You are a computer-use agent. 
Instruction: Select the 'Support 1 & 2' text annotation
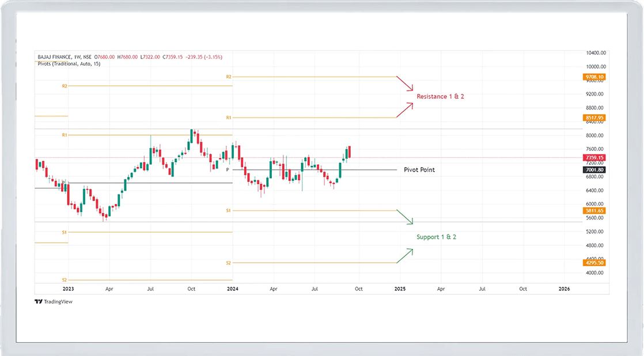[436, 237]
